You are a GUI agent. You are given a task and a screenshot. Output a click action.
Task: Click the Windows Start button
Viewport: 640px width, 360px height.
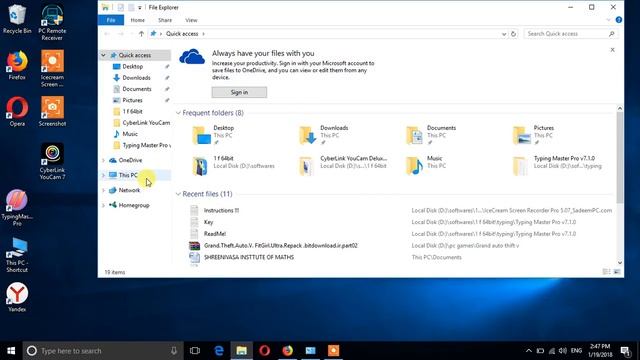tap(11, 351)
